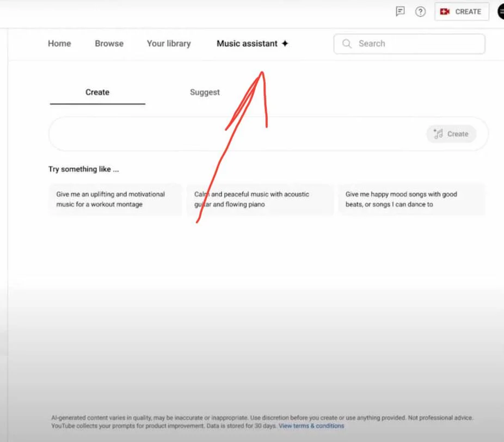Switch to the Suggest sub-tab
Image resolution: width=504 pixels, height=442 pixels.
205,93
